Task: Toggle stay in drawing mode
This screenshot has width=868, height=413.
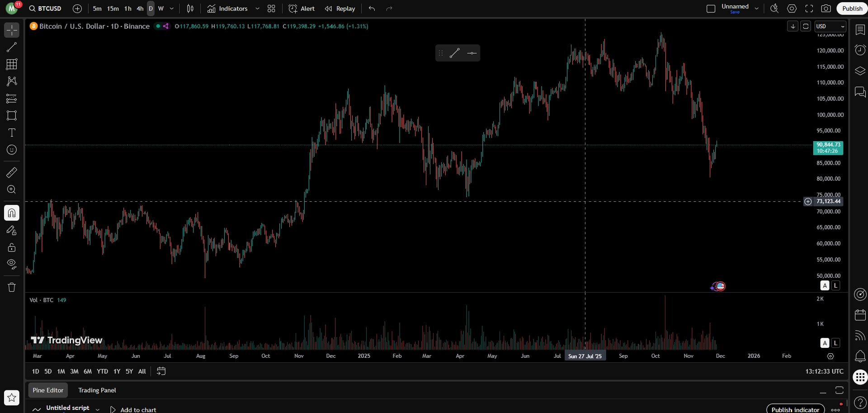Action: (x=12, y=230)
